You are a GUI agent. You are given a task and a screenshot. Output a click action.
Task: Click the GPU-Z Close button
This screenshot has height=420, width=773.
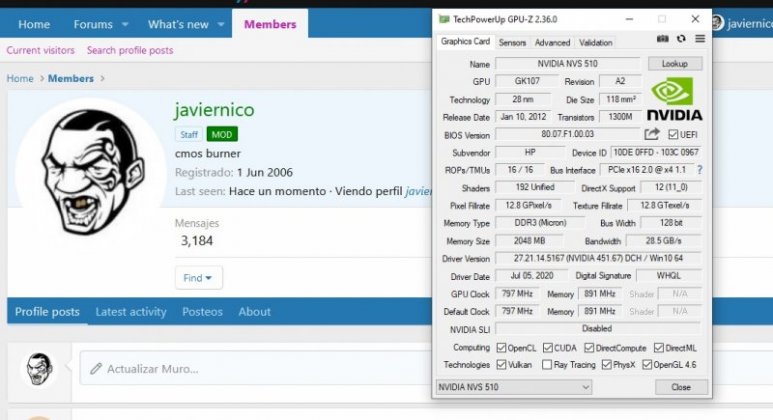(x=681, y=387)
